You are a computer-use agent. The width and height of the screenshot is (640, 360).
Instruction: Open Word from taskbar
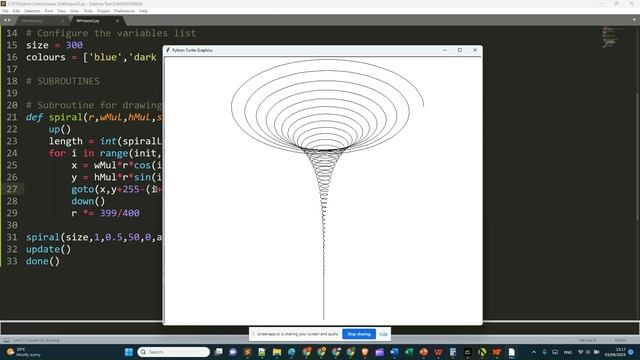click(394, 352)
